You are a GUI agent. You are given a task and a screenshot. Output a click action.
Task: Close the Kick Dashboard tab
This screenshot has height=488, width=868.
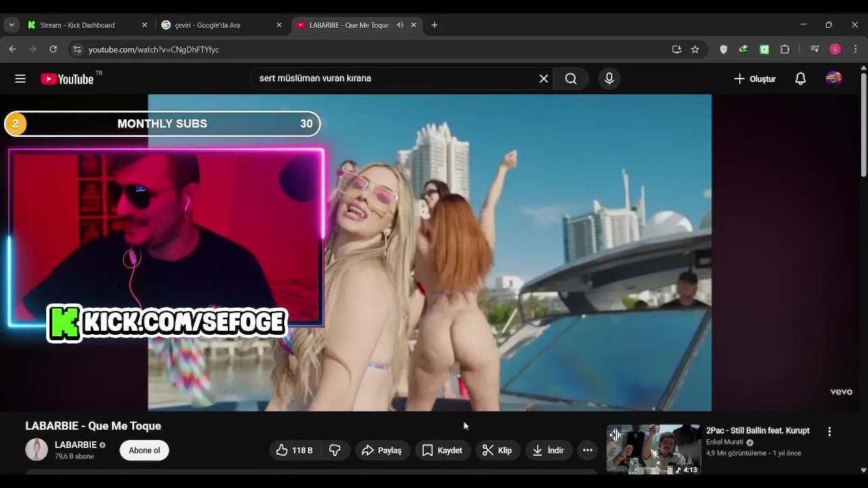point(144,25)
